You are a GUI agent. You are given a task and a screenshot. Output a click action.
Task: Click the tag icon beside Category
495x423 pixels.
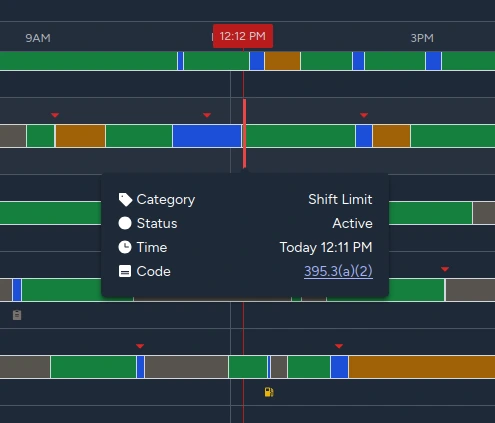pos(125,200)
